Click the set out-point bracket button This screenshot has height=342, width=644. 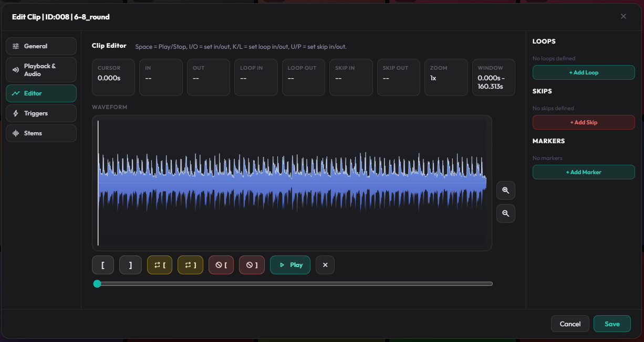coord(130,265)
